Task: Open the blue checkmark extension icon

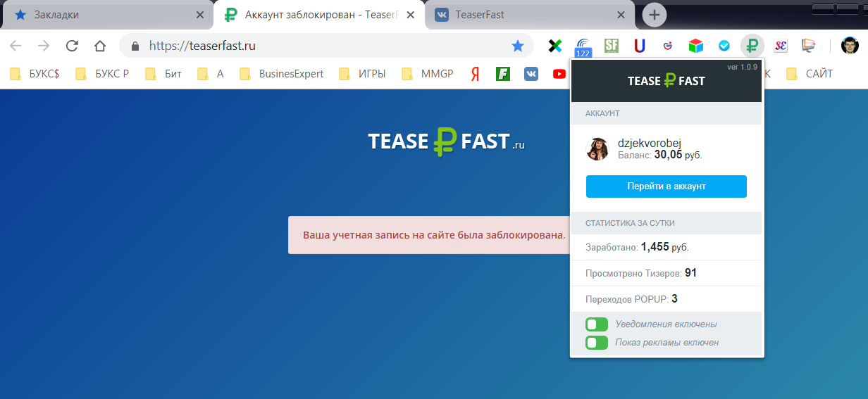Action: pos(724,46)
